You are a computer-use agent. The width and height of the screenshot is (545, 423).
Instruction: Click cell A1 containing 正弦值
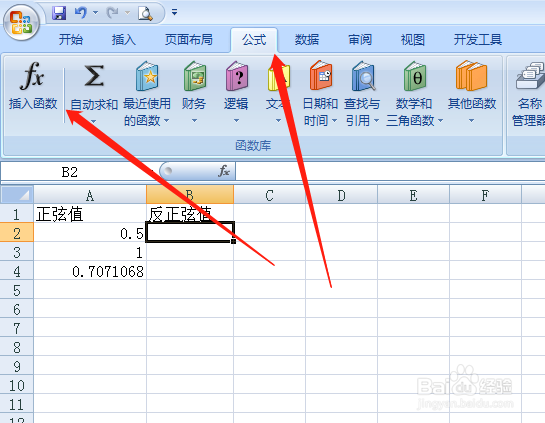tap(90, 214)
